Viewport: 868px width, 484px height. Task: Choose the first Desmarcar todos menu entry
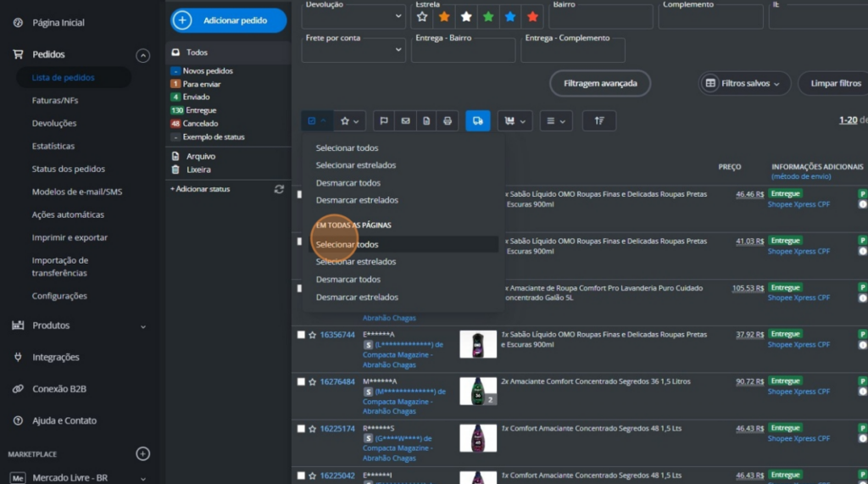point(348,183)
